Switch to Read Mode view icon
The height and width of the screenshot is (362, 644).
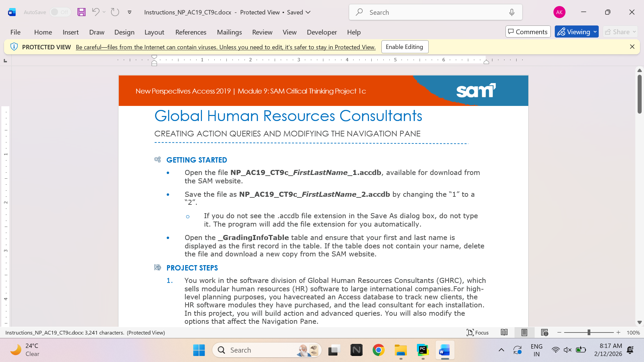pos(504,333)
